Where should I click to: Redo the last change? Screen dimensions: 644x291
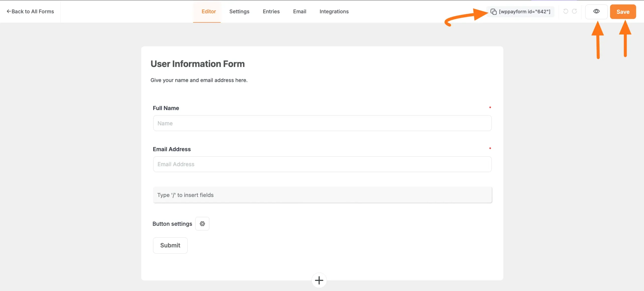click(x=575, y=11)
